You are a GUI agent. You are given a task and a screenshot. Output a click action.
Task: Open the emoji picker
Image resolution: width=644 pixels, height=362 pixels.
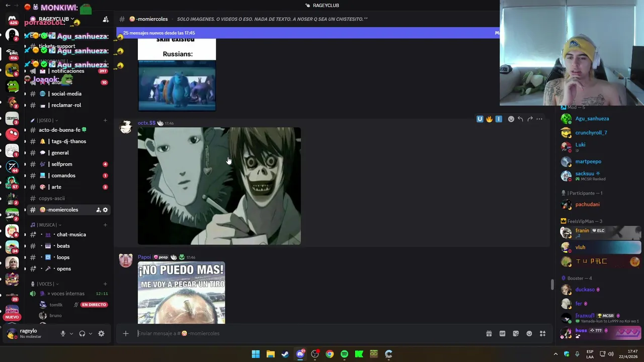529,333
